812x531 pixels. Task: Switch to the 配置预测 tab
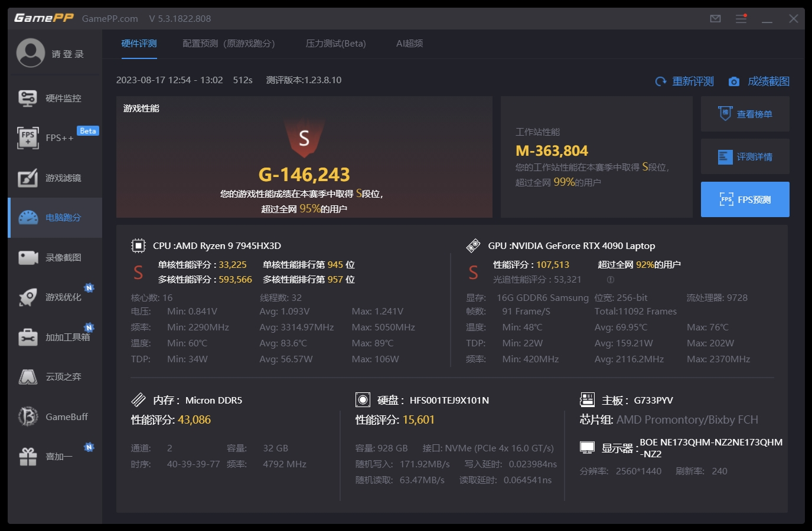229,43
